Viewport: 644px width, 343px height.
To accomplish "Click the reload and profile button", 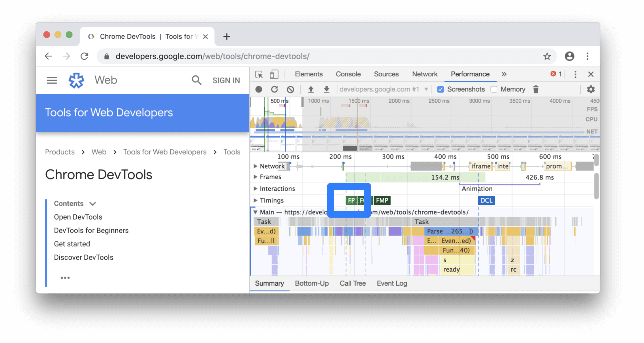I will [274, 89].
